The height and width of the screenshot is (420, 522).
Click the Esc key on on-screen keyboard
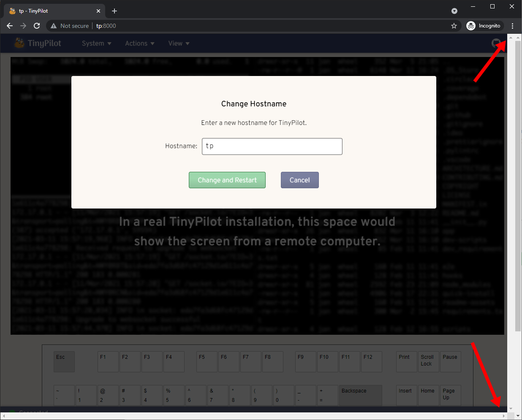coord(64,362)
